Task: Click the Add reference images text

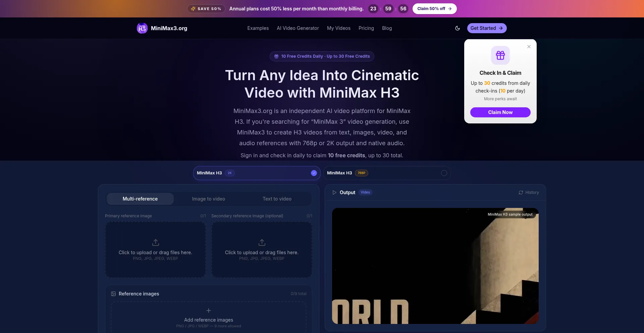Action: pyautogui.click(x=209, y=320)
